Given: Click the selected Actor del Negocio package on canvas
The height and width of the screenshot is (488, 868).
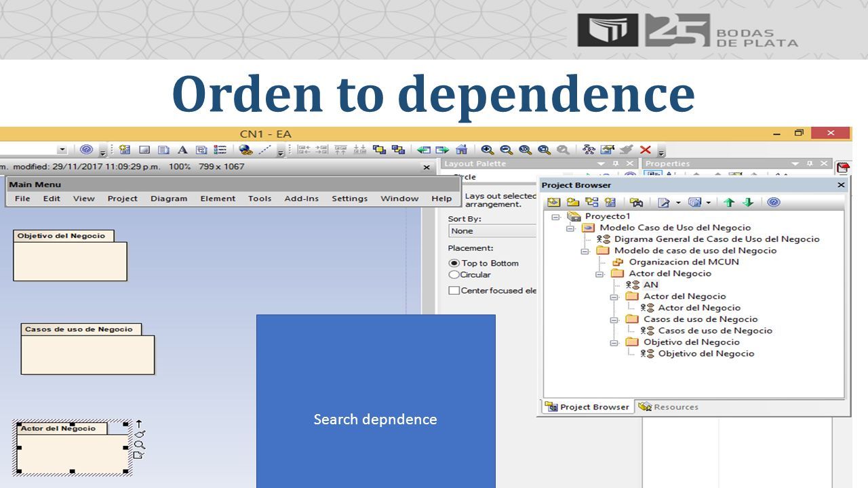Looking at the screenshot, I should coord(73,447).
